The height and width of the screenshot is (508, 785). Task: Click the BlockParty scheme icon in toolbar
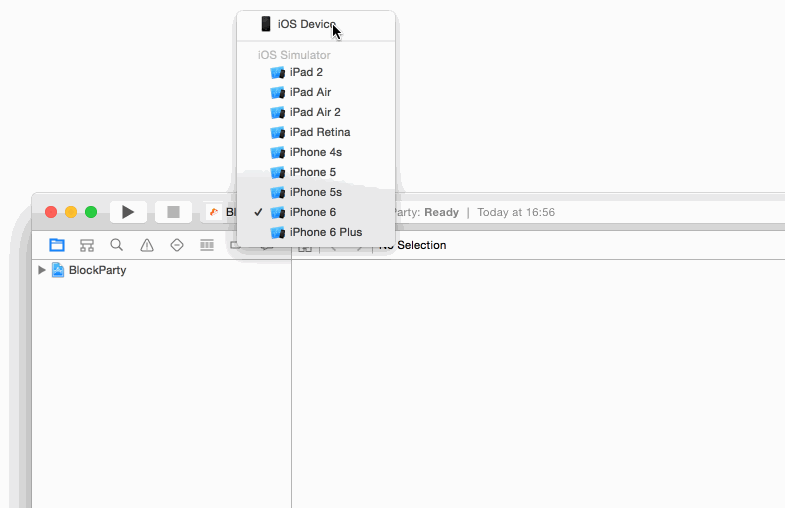click(214, 212)
